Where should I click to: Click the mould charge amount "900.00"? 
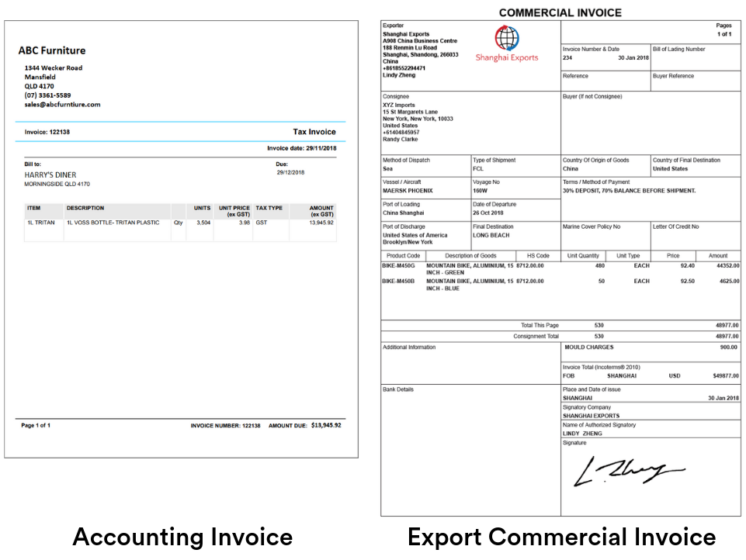728,347
